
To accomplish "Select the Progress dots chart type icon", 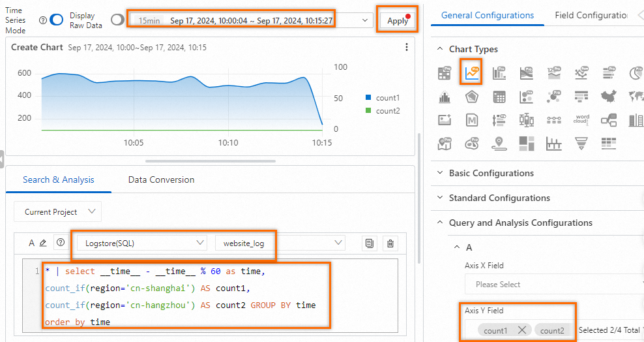I will 553,120.
